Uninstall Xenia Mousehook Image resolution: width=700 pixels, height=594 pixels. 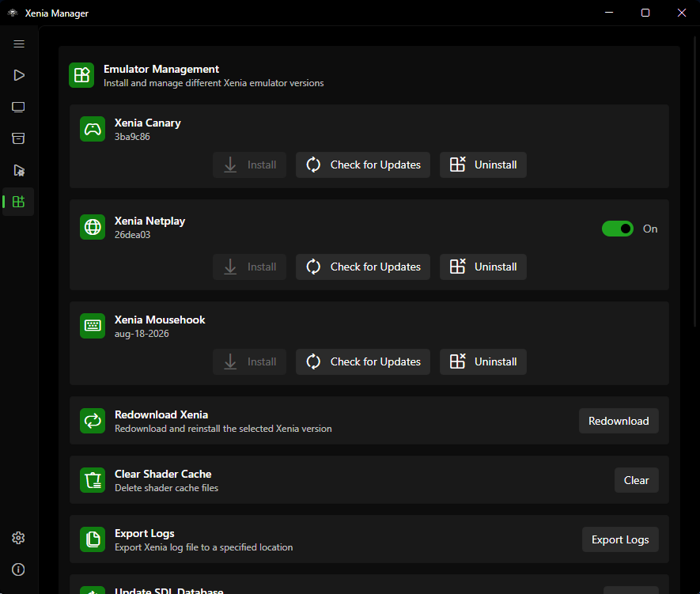click(x=483, y=362)
